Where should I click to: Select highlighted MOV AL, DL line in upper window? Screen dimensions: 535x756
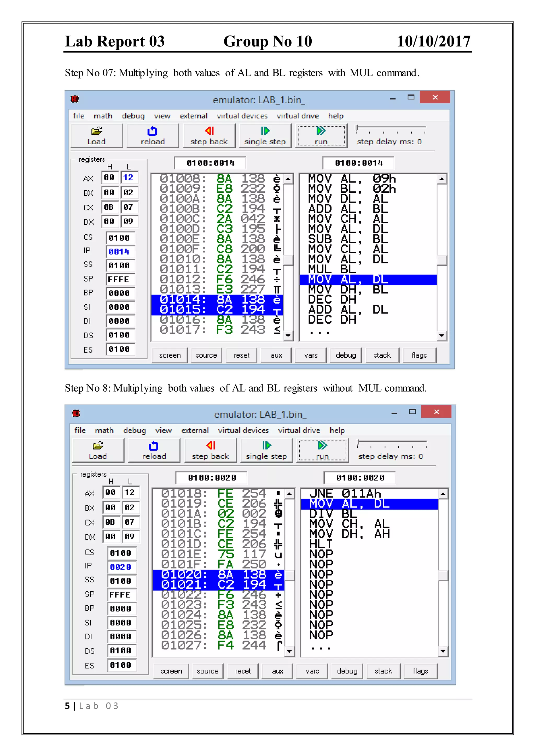(368, 280)
